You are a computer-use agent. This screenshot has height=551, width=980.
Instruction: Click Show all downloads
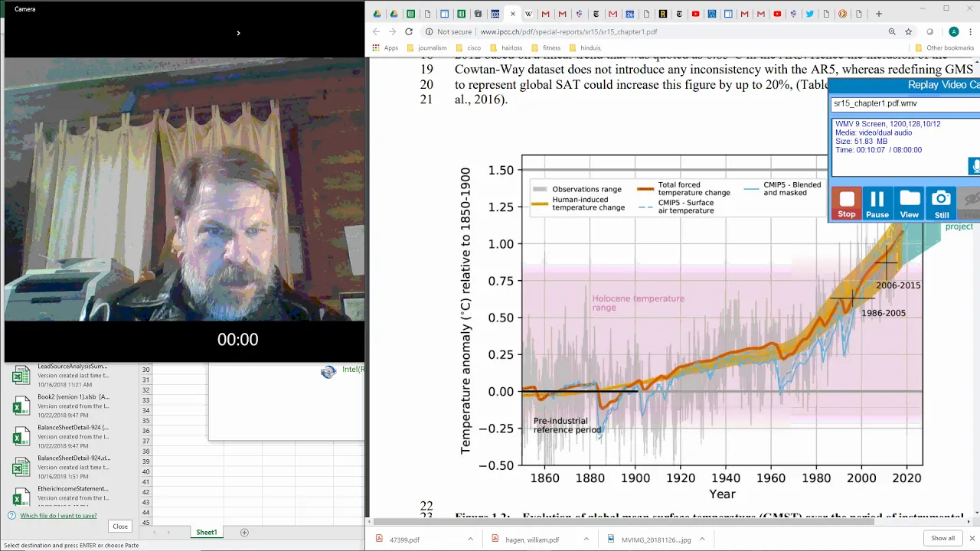(x=942, y=538)
